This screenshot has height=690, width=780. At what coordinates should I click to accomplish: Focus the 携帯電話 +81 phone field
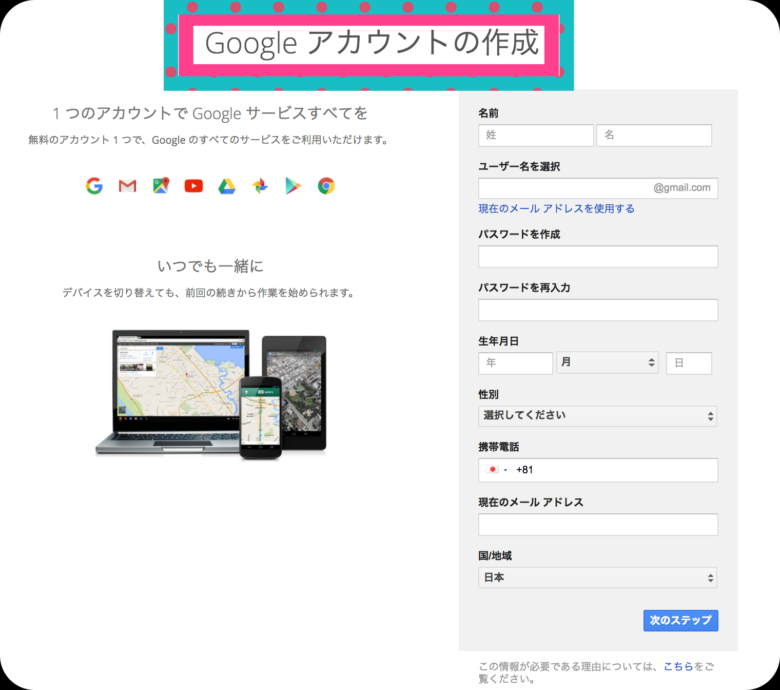pyautogui.click(x=598, y=470)
